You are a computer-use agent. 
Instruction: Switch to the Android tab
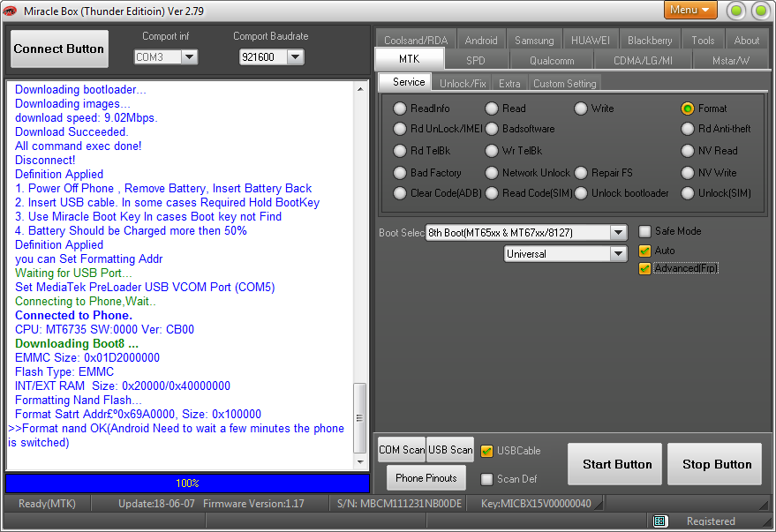tap(481, 40)
